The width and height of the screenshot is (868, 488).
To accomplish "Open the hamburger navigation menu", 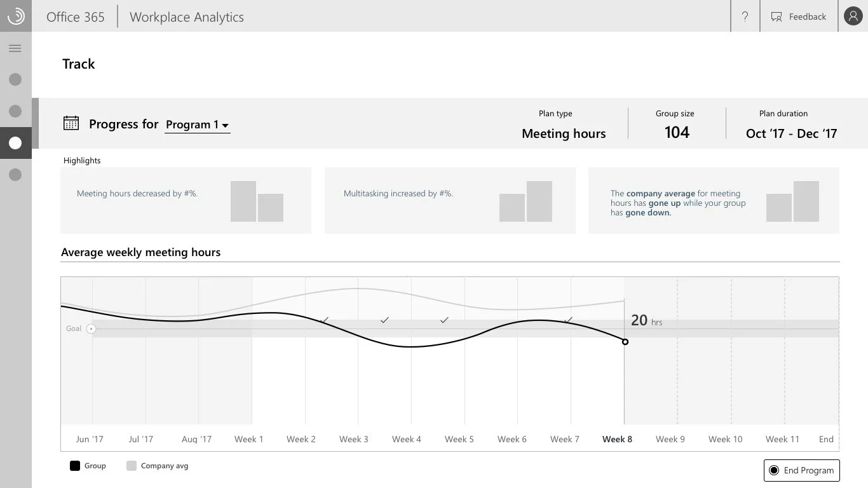I will coord(15,48).
